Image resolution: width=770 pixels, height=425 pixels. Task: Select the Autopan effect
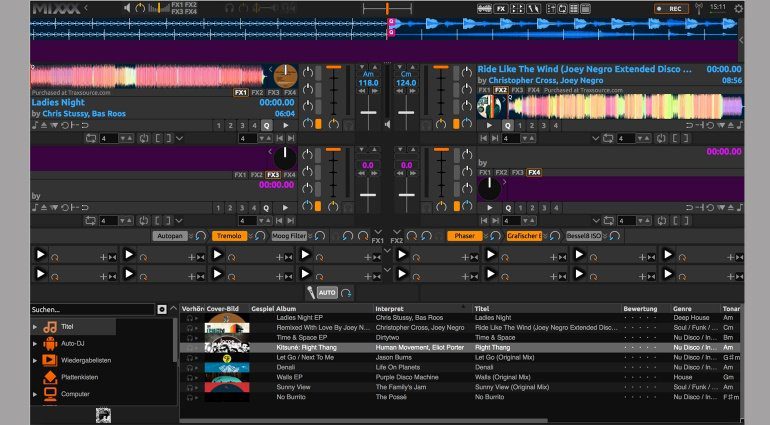click(169, 236)
